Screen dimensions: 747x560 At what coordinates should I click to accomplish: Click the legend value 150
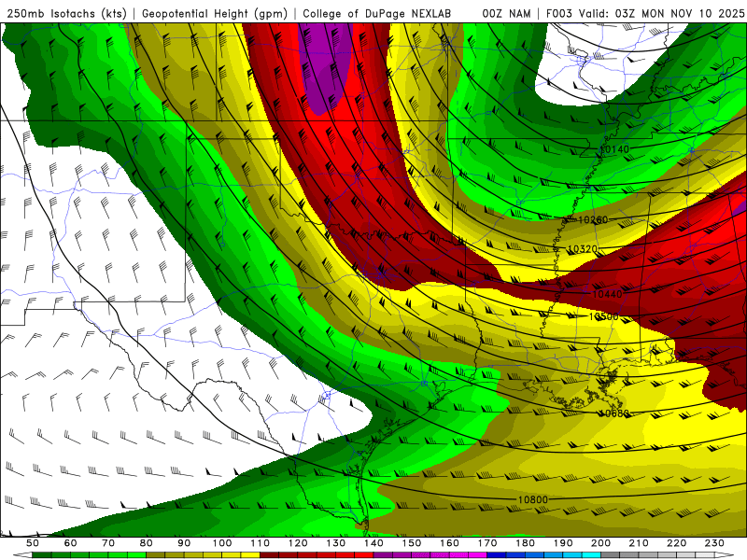pyautogui.click(x=411, y=543)
